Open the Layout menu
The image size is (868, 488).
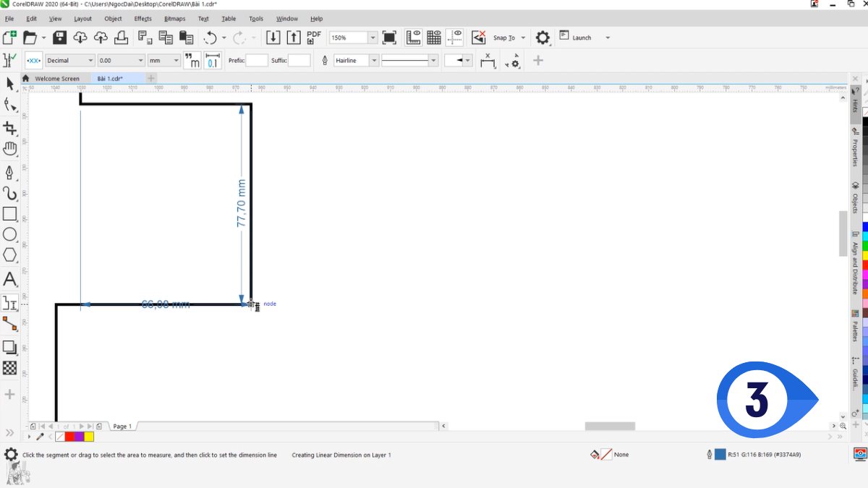pyautogui.click(x=82, y=19)
